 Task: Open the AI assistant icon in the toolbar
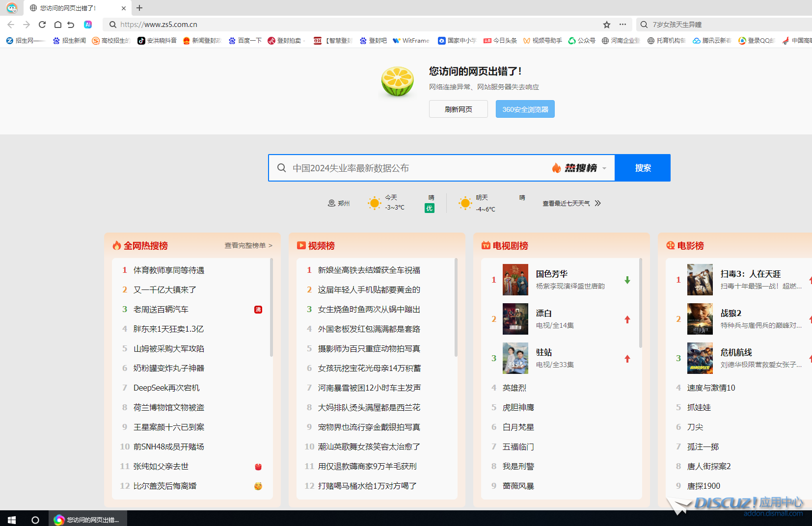pyautogui.click(x=88, y=25)
